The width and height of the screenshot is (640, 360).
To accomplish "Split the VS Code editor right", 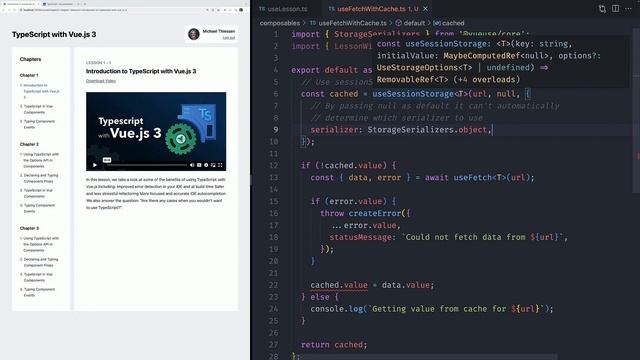I will point(615,9).
